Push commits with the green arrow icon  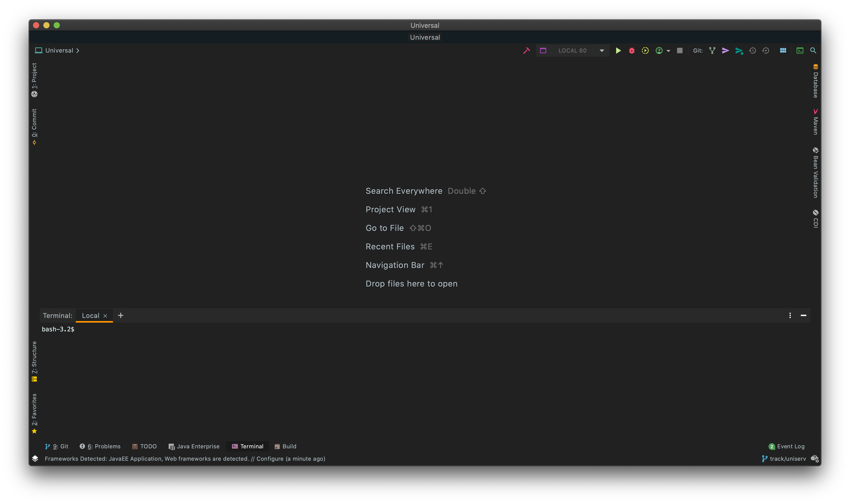739,51
